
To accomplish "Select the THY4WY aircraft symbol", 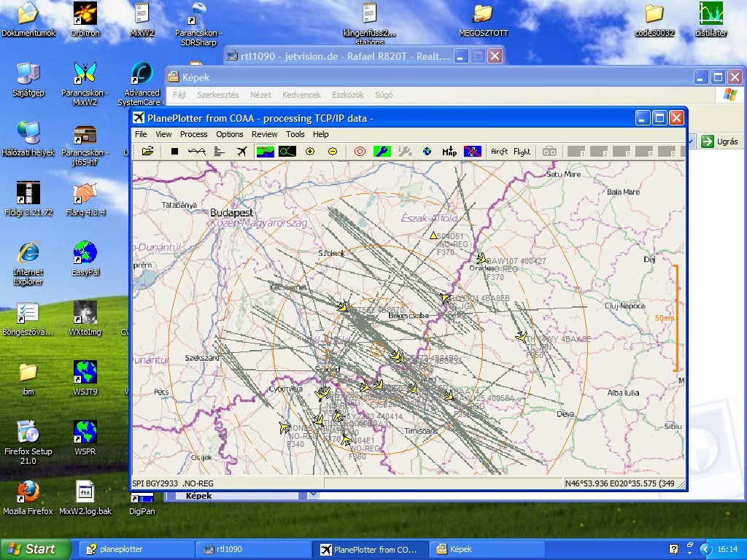I will pos(521,337).
